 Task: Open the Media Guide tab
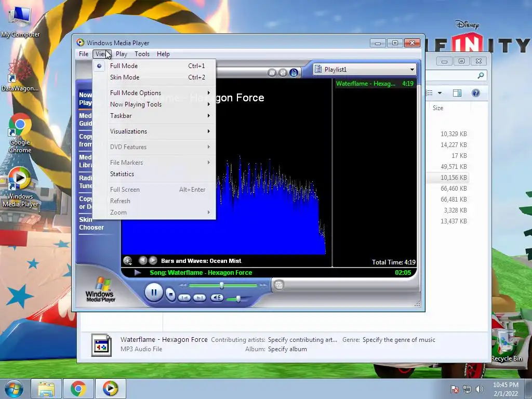[x=85, y=119]
